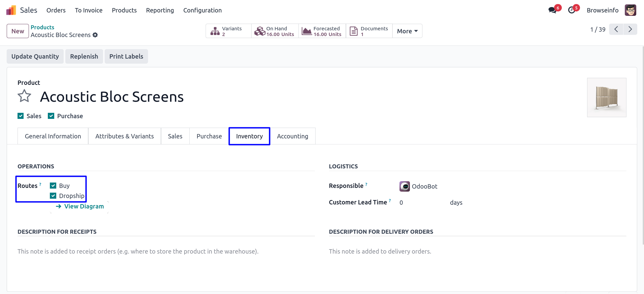This screenshot has width=644, height=294.
Task: Open On Hand units smart button
Action: [275, 31]
